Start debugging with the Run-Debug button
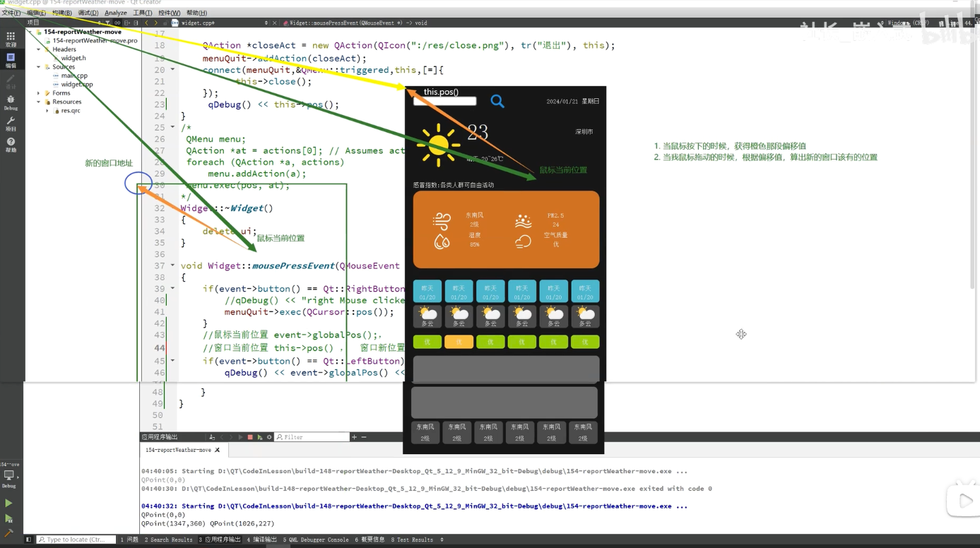This screenshot has width=980, height=548. pos(8,519)
